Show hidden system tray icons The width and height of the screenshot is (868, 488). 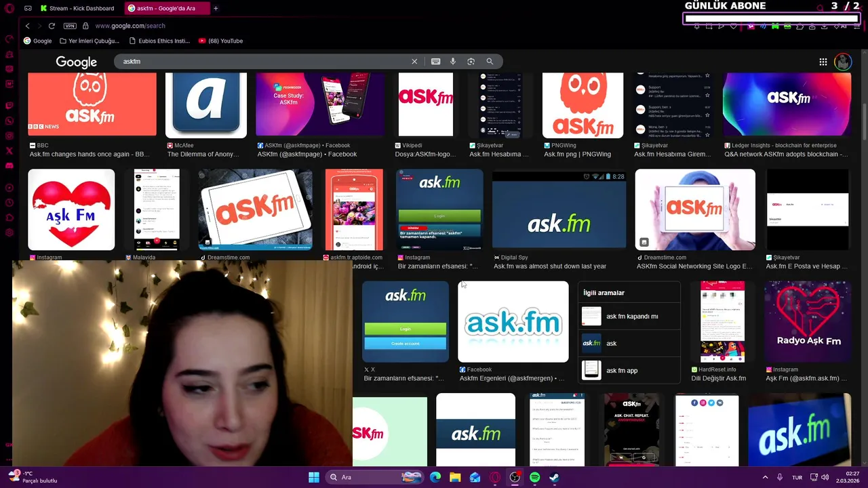(x=765, y=477)
